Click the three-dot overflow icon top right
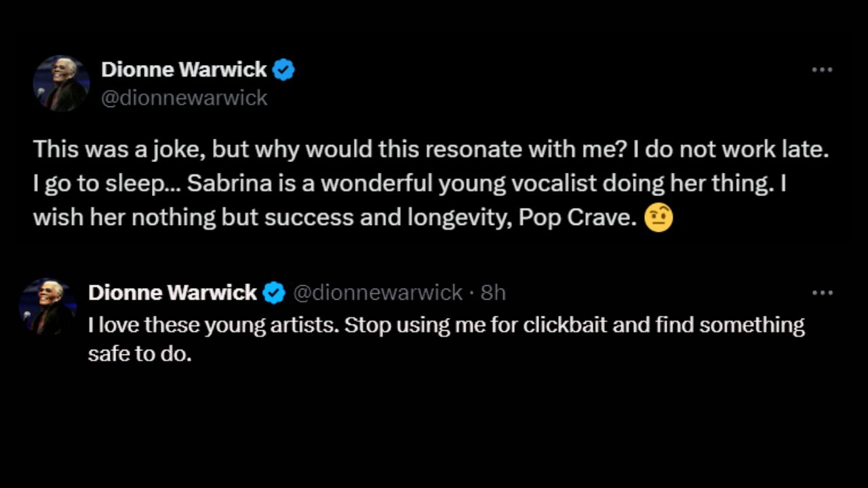The height and width of the screenshot is (488, 868). tap(822, 69)
